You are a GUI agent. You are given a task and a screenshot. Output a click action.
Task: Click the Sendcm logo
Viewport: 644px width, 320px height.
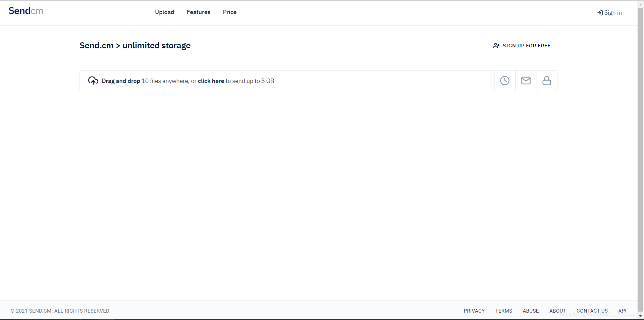pyautogui.click(x=26, y=11)
